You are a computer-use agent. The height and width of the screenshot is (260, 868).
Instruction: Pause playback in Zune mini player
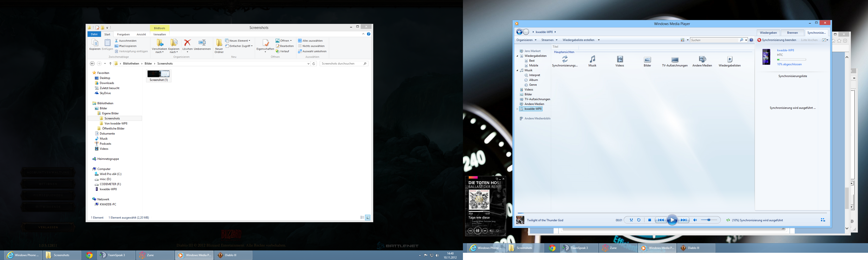(477, 231)
